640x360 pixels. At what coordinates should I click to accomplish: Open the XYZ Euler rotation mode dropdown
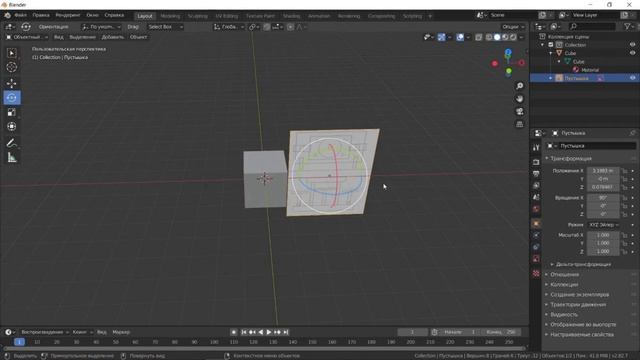pos(603,225)
